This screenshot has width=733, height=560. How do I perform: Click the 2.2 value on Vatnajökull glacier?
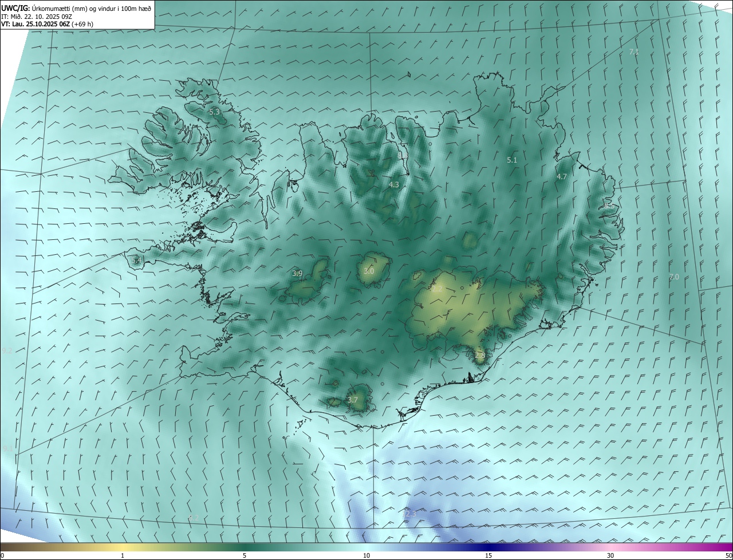[x=437, y=290]
